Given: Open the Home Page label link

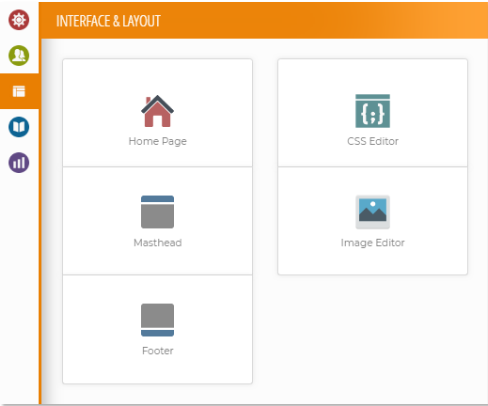Looking at the screenshot, I should click(x=158, y=141).
